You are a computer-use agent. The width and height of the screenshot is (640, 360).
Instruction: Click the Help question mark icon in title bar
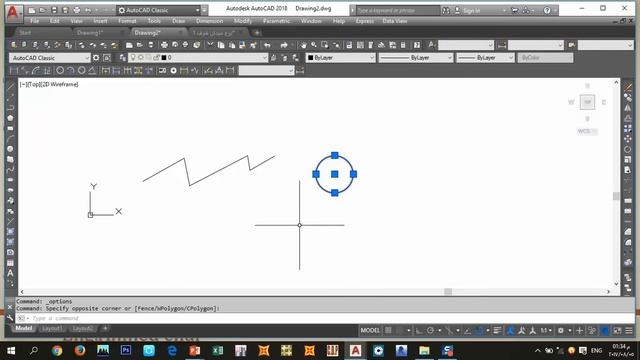[x=547, y=10]
